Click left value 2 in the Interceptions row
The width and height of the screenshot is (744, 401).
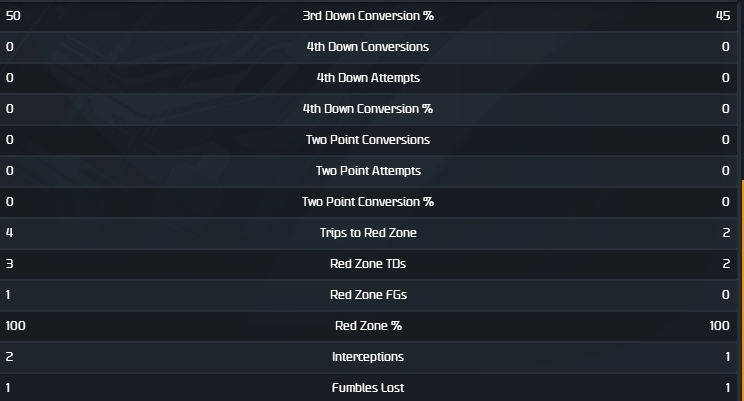click(9, 357)
